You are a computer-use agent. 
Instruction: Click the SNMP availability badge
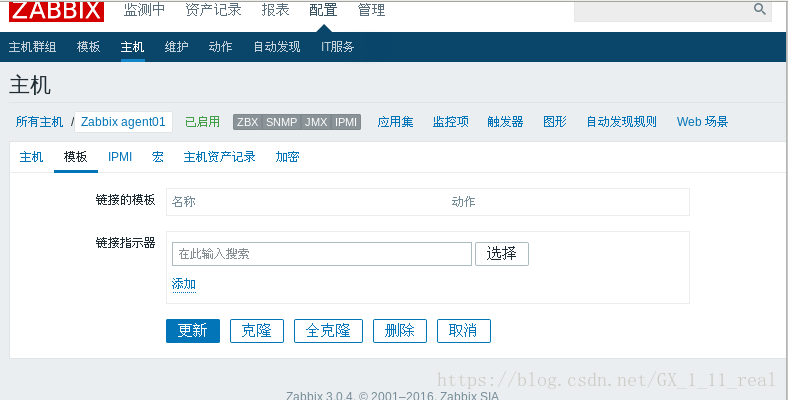coord(281,122)
